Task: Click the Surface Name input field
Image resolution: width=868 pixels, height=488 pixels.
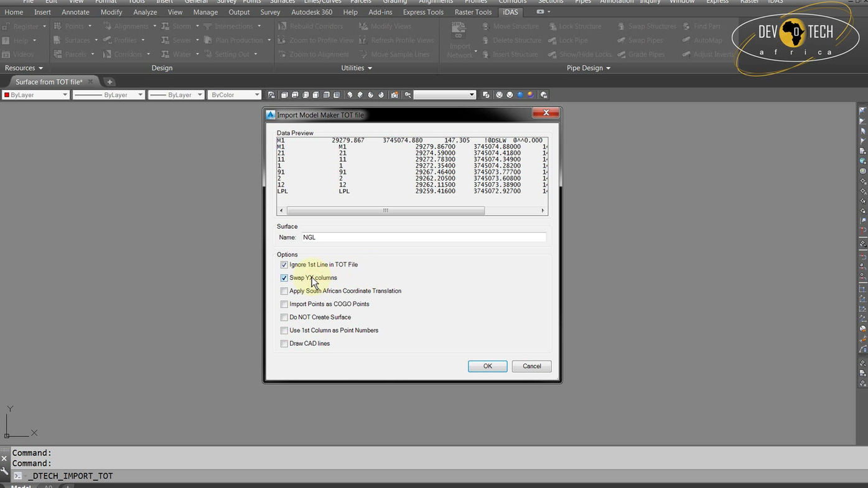Action: click(x=424, y=237)
